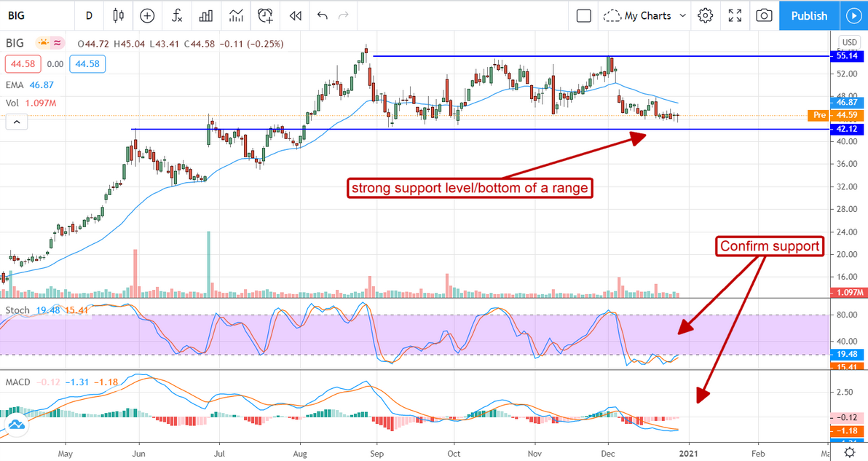This screenshot has height=461, width=868.
Task: Enter fullscreen mode
Action: tap(735, 15)
